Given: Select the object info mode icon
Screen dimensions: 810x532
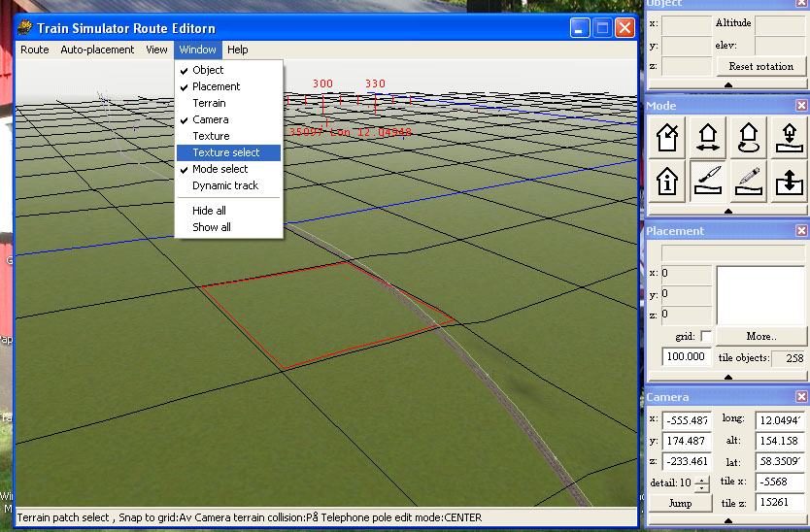Looking at the screenshot, I should [x=666, y=182].
